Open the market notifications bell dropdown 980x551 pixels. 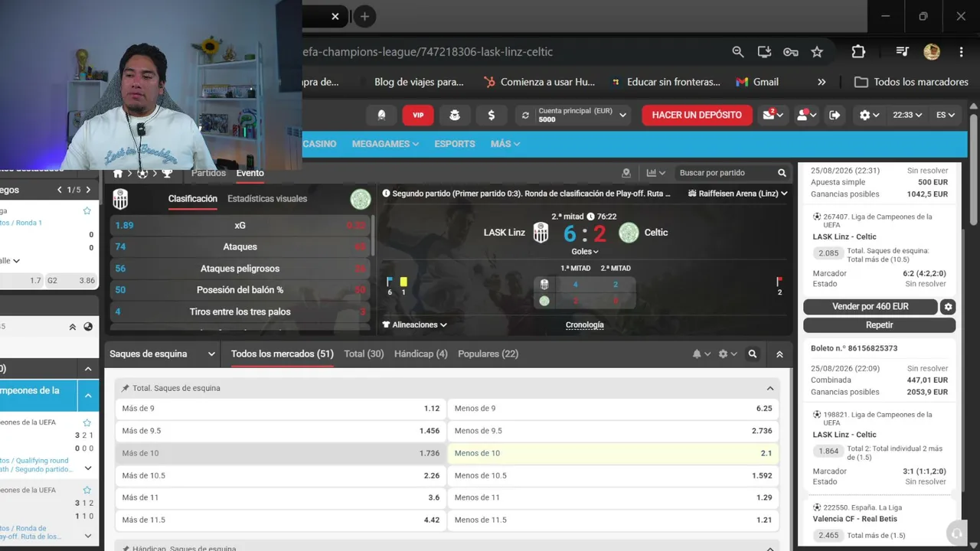(x=701, y=354)
